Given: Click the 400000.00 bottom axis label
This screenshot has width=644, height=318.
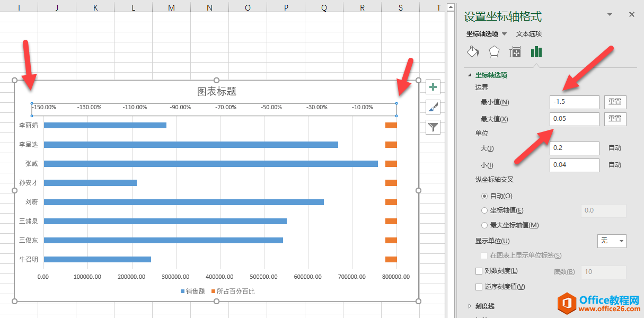Looking at the screenshot, I should [219, 277].
